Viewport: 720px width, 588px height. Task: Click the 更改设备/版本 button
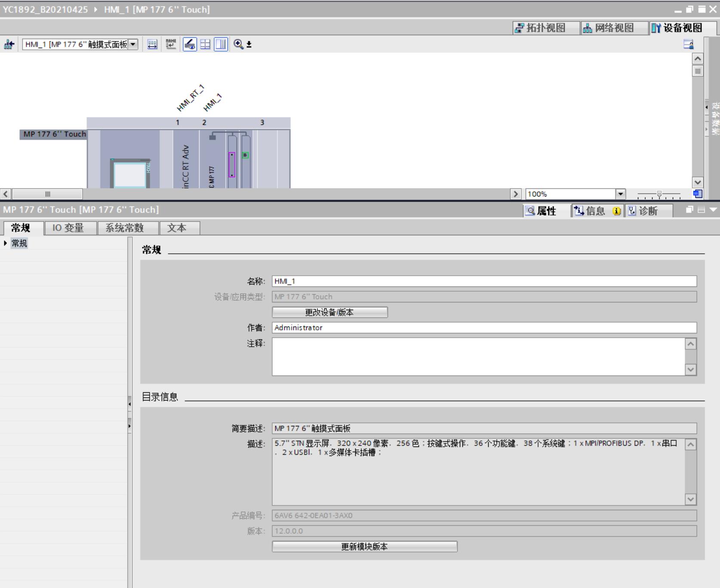[329, 312]
